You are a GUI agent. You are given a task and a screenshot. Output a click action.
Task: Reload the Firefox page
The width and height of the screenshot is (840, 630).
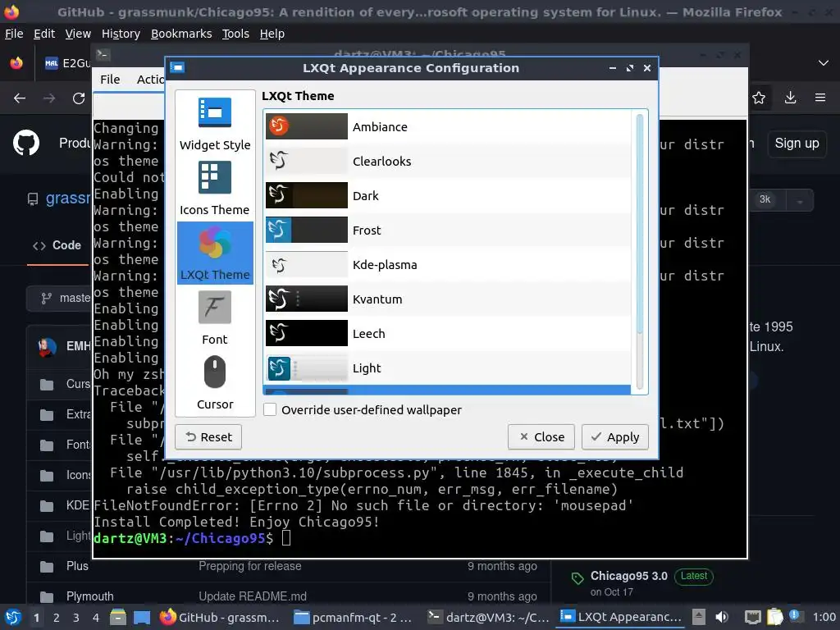[79, 98]
